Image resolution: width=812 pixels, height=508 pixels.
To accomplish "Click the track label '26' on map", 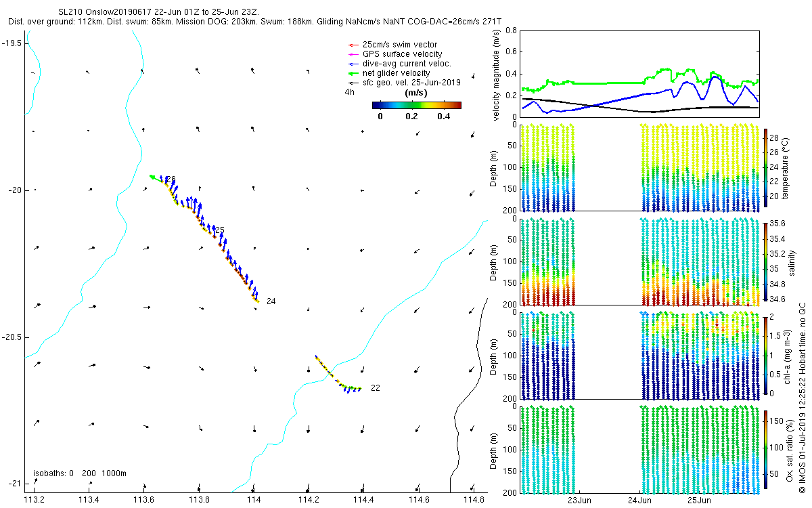I will [171, 179].
